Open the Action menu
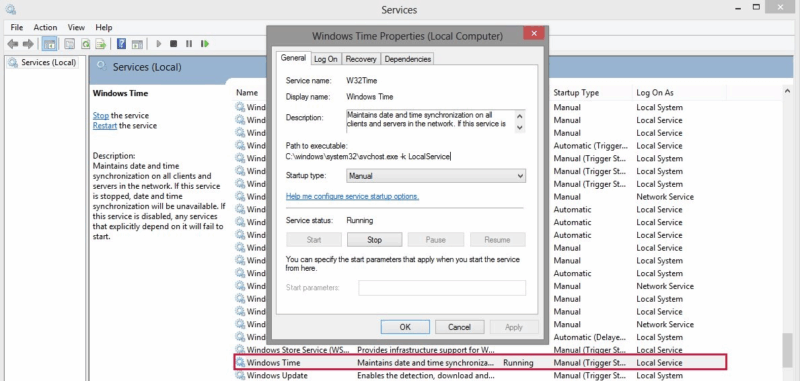The width and height of the screenshot is (800, 381). pos(45,28)
